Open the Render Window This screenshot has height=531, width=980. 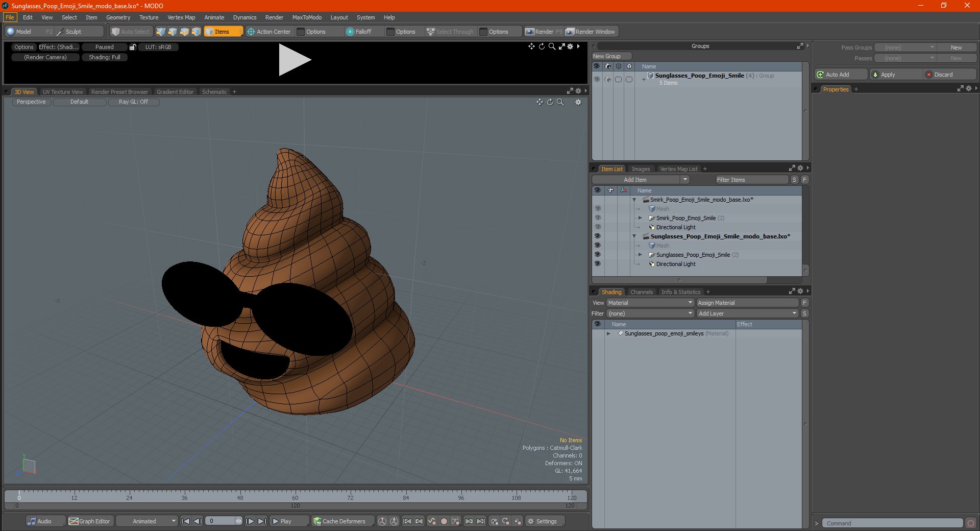(591, 32)
